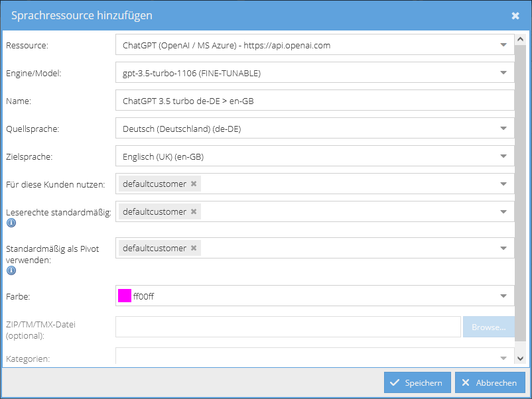
Task: Click Browse... button for TMX file
Action: [489, 327]
